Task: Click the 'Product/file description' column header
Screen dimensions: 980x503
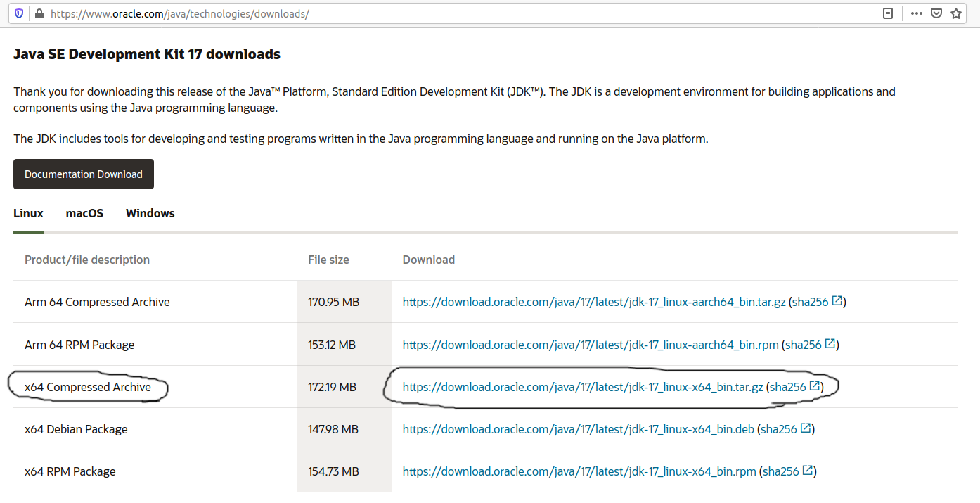Action: click(x=87, y=260)
